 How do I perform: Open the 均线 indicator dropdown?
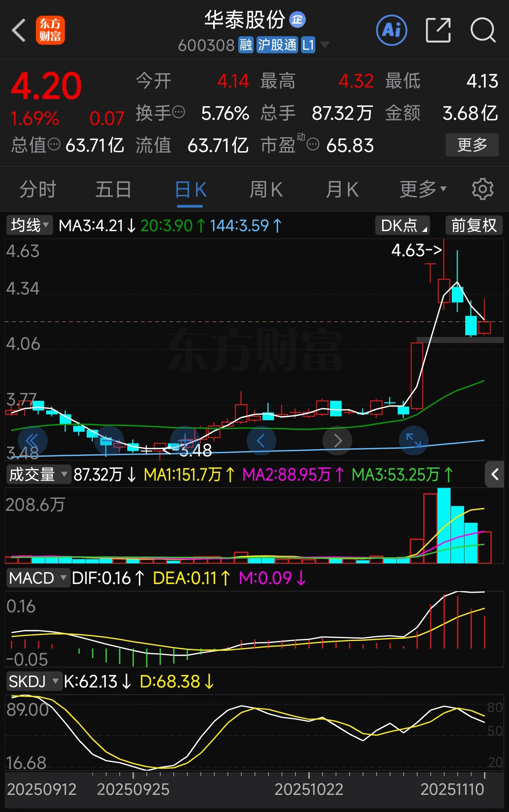[29, 225]
